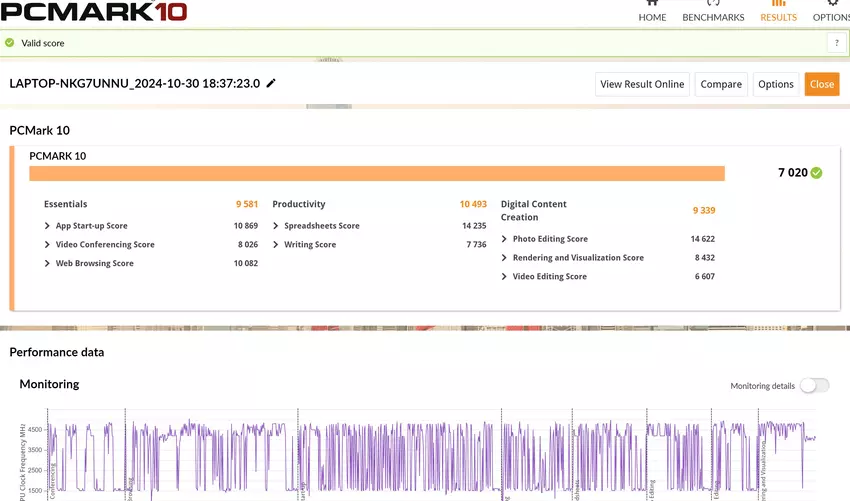The width and height of the screenshot is (850, 501).
Task: Click the green check beside 7 020 score
Action: [817, 173]
